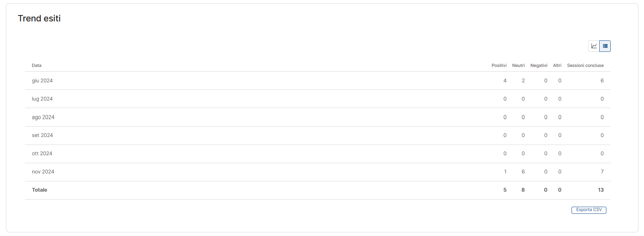This screenshot has width=644, height=236.
Task: Click the set 2024 row label
Action: pyautogui.click(x=42, y=135)
